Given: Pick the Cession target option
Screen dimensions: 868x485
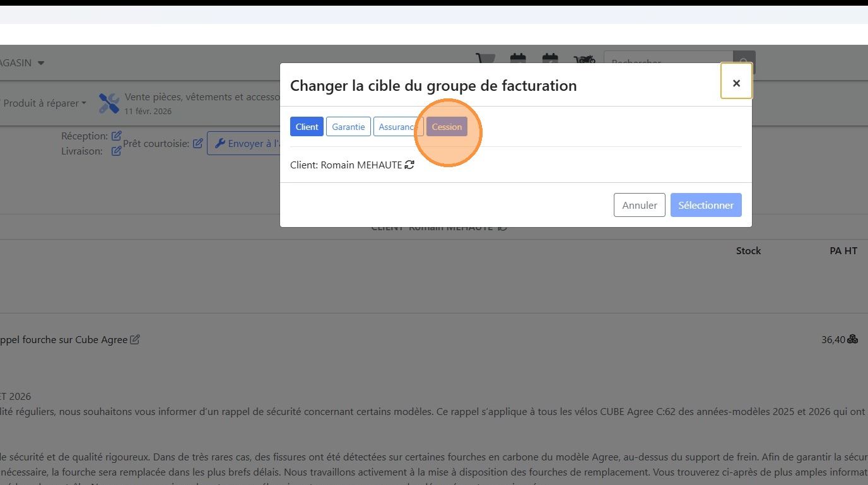Looking at the screenshot, I should coord(447,127).
